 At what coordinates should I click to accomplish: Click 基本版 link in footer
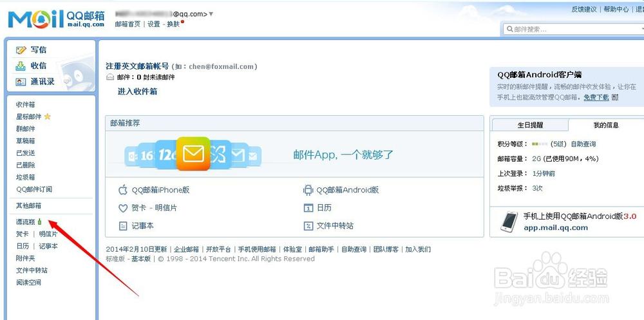point(141,259)
